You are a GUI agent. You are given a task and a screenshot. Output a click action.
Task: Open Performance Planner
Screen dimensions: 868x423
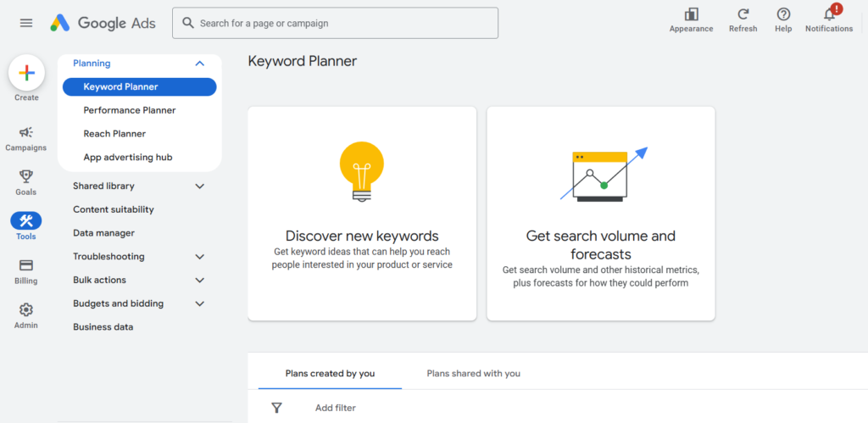[x=130, y=110]
